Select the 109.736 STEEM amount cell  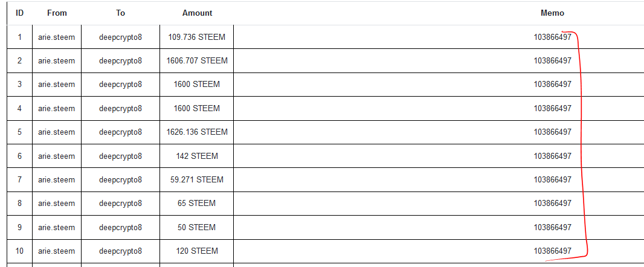(197, 37)
